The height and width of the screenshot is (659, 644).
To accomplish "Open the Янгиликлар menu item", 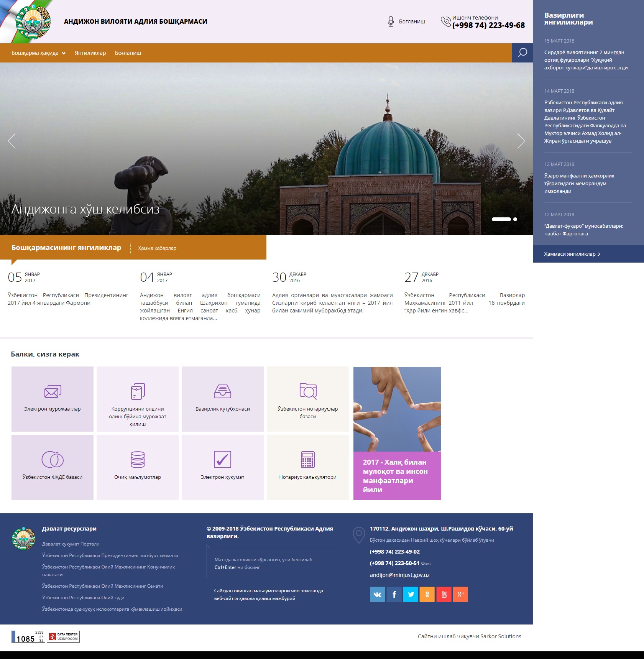I will point(90,53).
